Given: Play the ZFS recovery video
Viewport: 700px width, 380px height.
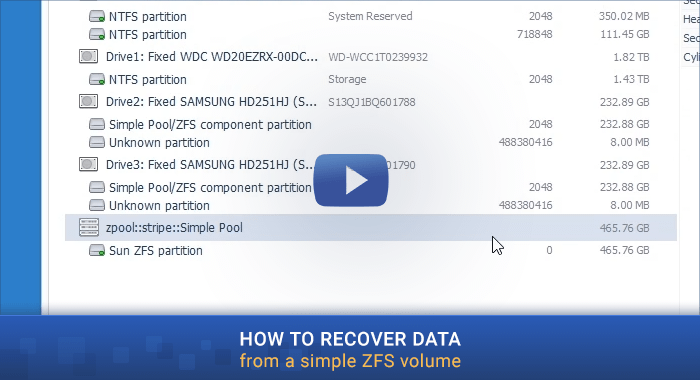Looking at the screenshot, I should [351, 180].
